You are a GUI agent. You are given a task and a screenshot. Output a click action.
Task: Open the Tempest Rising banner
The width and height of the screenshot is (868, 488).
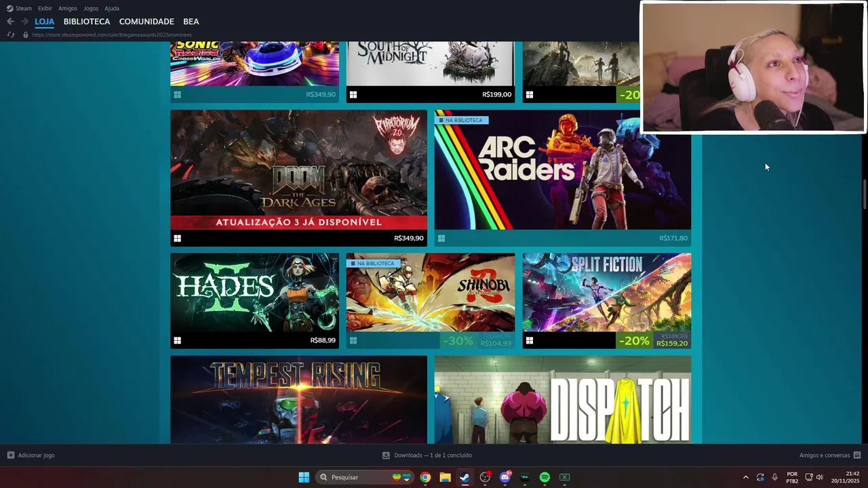pyautogui.click(x=298, y=400)
